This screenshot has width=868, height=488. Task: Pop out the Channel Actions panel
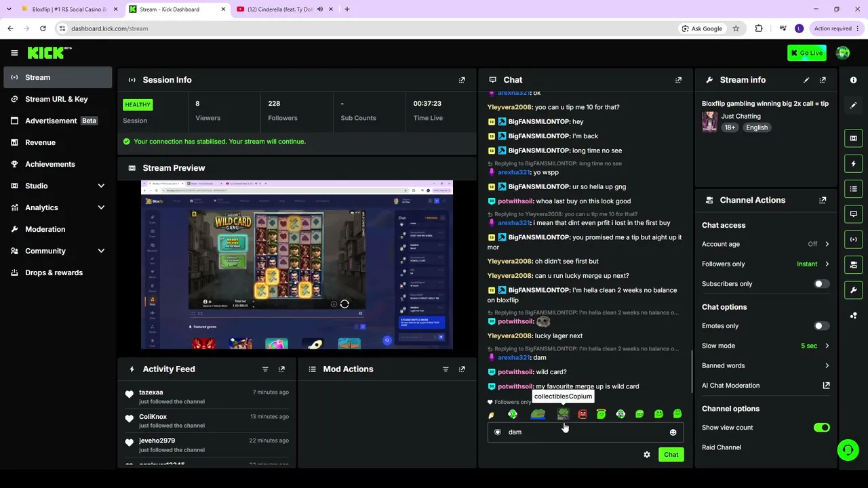(x=823, y=201)
